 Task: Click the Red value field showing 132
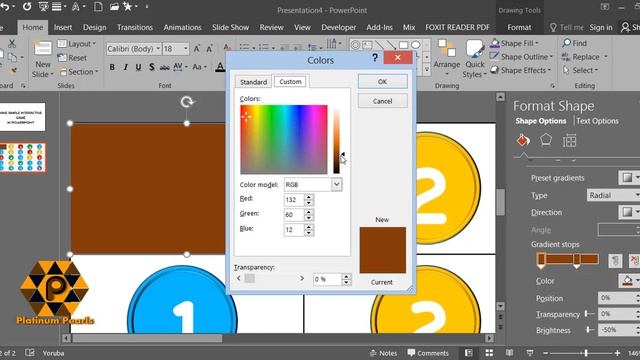[x=294, y=200]
